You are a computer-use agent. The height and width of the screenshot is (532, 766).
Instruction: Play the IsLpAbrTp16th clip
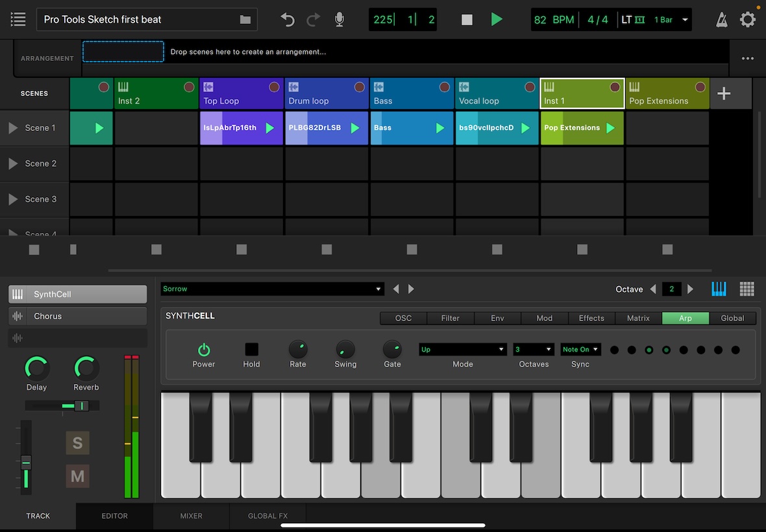pyautogui.click(x=269, y=128)
